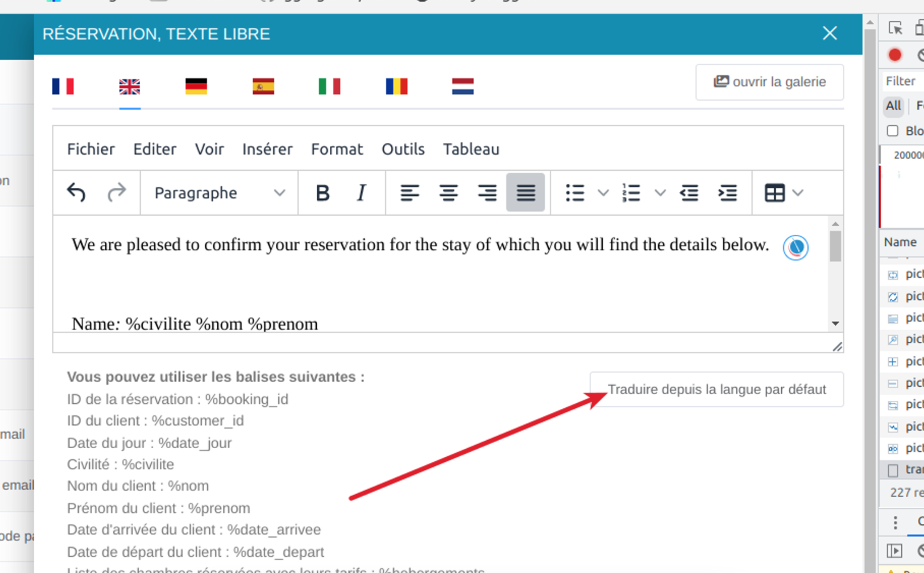Click the %booking_id tag line
Screen dimensions: 924x573
177,399
